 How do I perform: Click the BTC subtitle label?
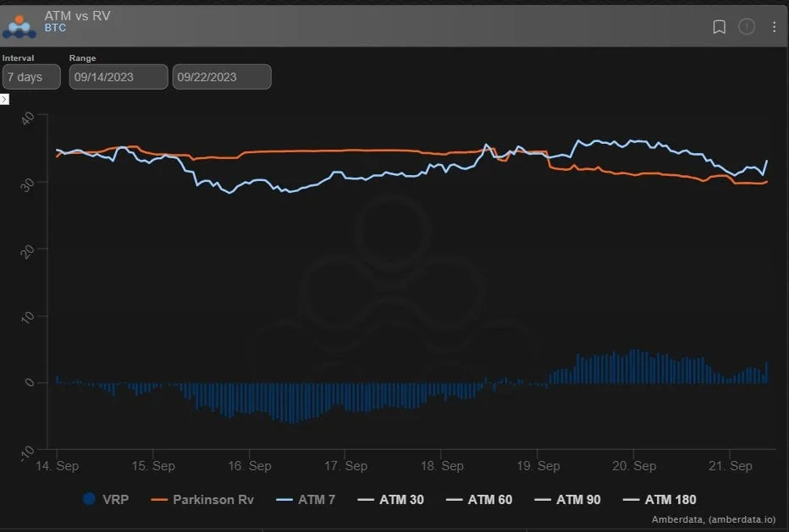click(x=55, y=28)
